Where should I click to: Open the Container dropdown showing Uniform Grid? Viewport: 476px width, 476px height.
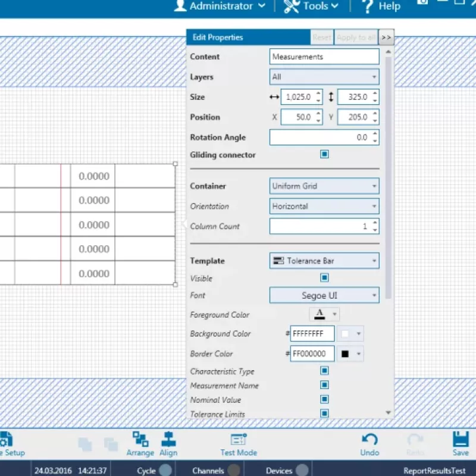point(324,186)
